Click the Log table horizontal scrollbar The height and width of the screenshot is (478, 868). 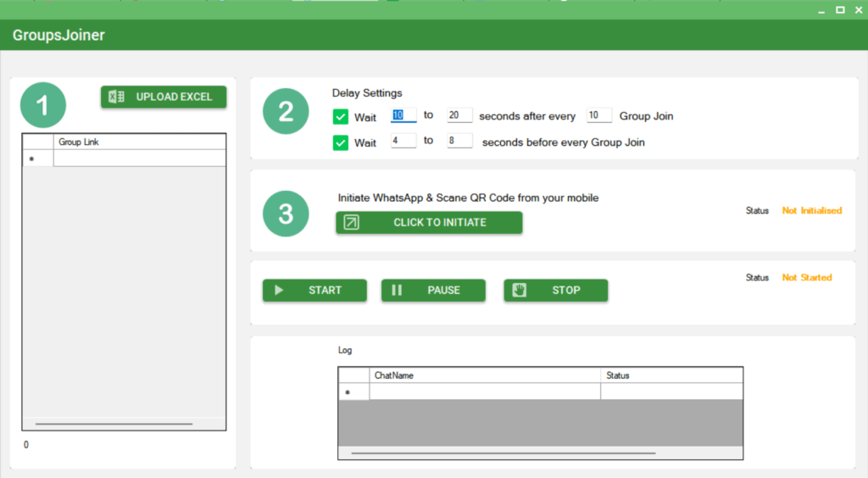509,453
